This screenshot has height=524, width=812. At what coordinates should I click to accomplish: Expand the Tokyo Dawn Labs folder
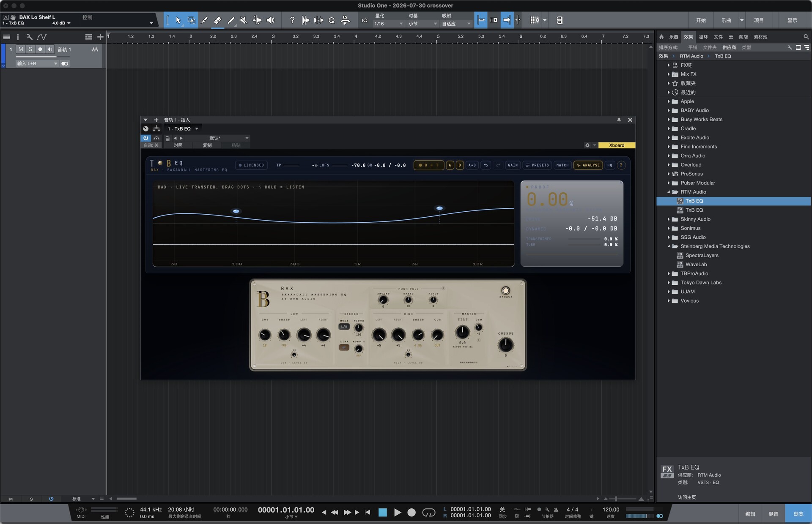(669, 283)
